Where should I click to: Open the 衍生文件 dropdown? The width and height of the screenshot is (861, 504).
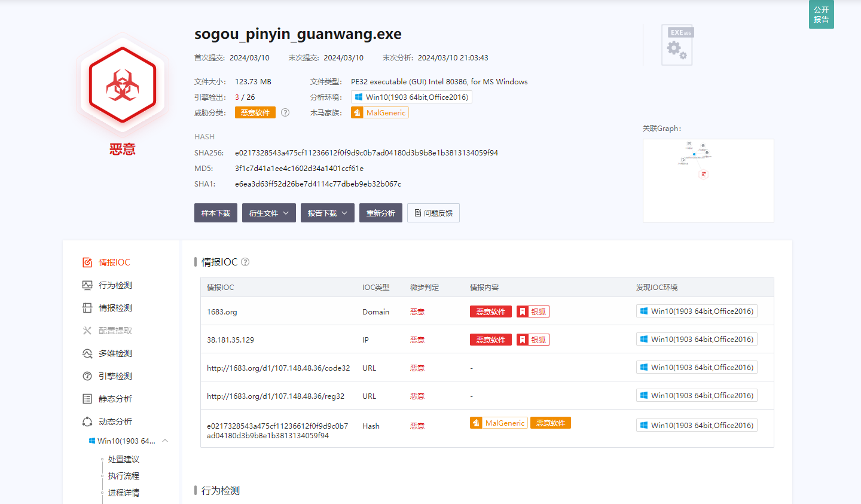coord(269,213)
